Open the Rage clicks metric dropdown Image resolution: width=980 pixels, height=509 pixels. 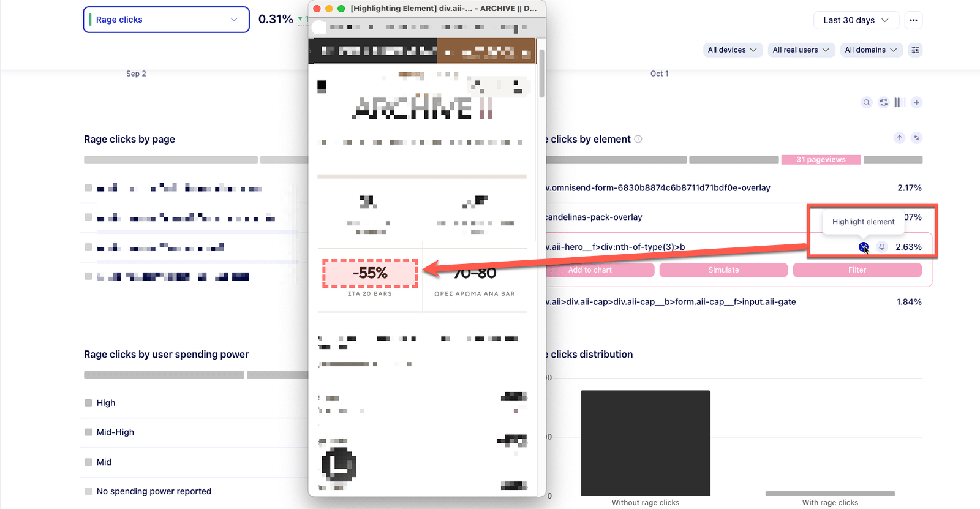click(166, 20)
